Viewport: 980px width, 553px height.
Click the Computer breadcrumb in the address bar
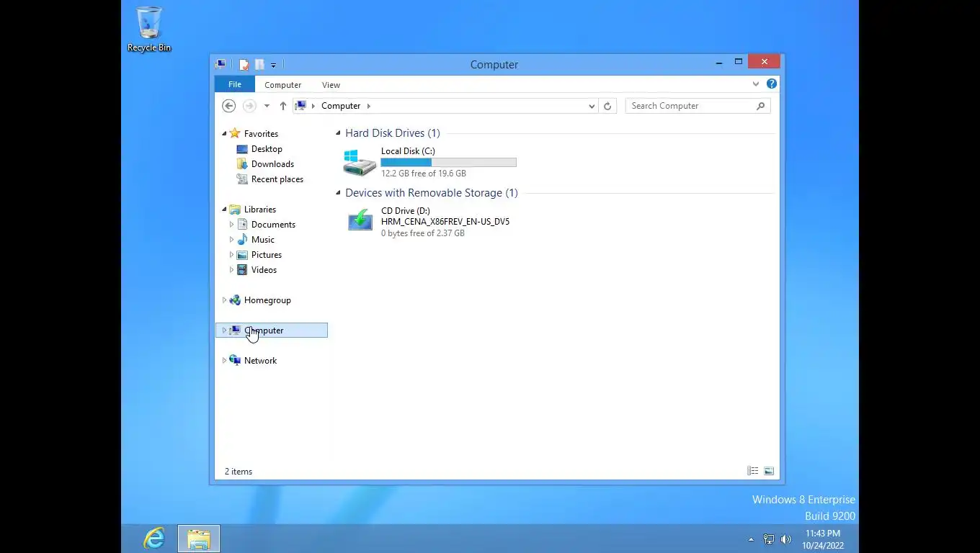point(341,106)
